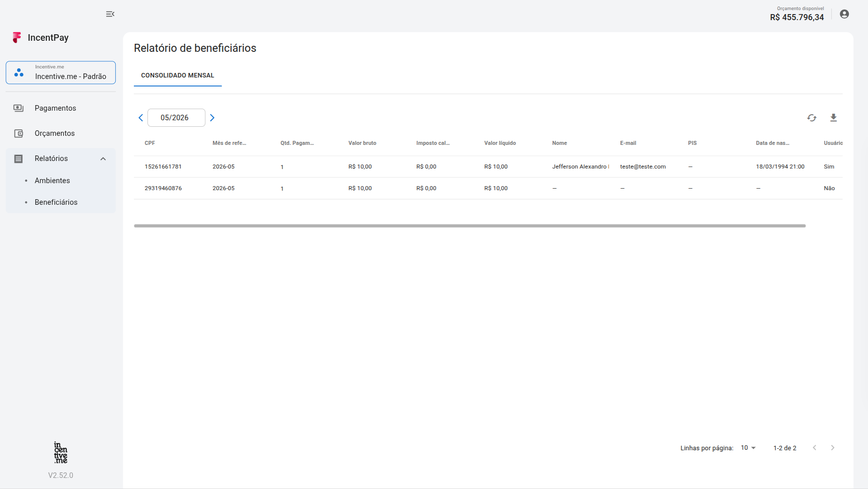Sort by E-mail column header
The image size is (868, 489).
pos(628,143)
